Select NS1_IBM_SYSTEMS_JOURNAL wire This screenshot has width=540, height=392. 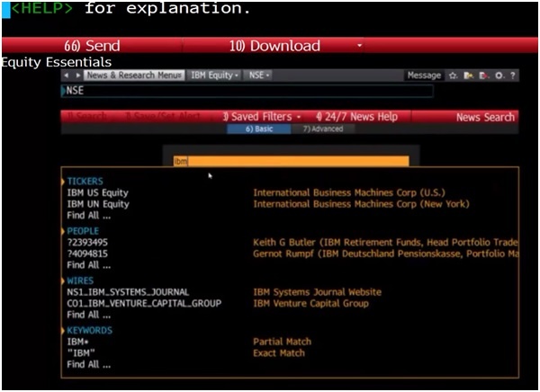coord(128,292)
